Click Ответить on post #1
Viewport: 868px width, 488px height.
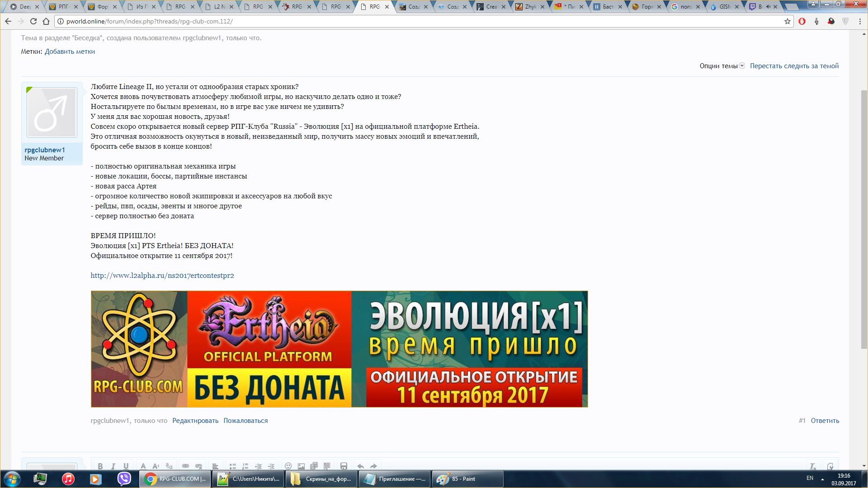click(825, 421)
